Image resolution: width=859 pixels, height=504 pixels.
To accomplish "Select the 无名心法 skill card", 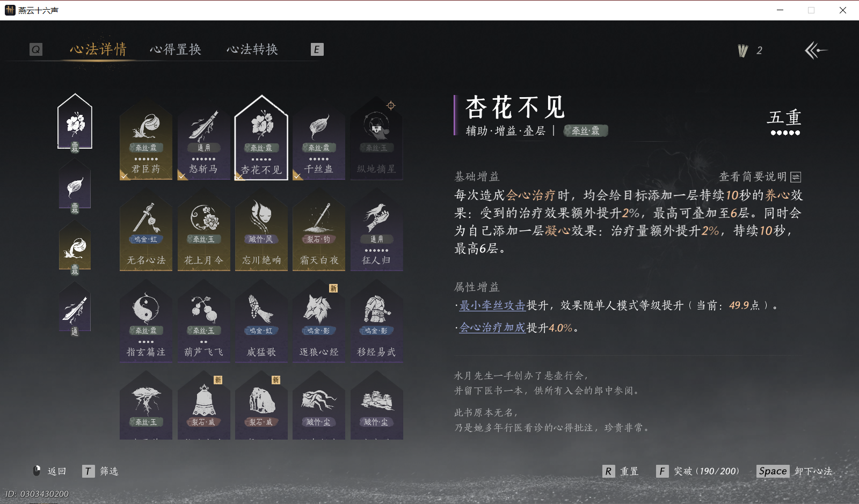I will pyautogui.click(x=146, y=230).
